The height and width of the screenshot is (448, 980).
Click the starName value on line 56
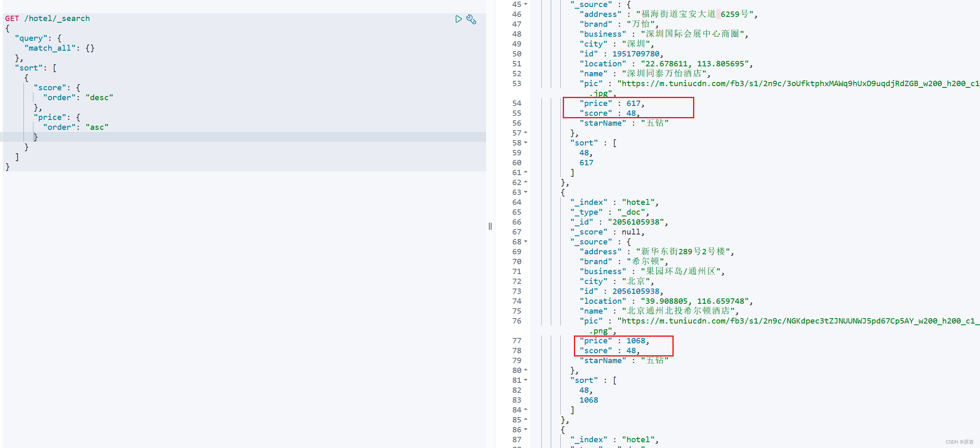[x=655, y=123]
